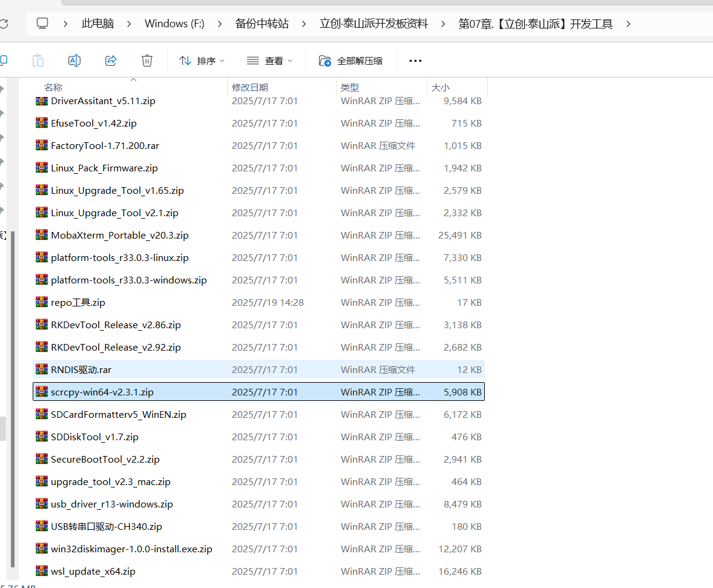
Task: Open the three-dots more options menu
Action: (x=415, y=61)
